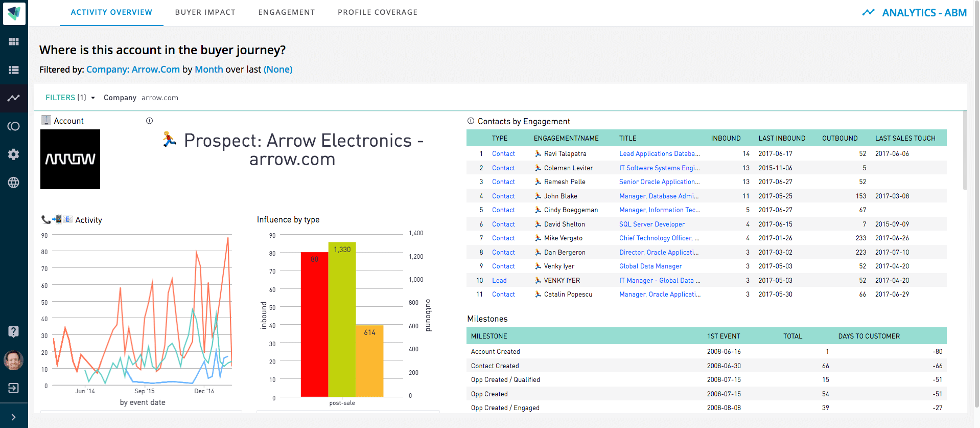Click the Analytics ABM trend icon
Image resolution: width=980 pixels, height=428 pixels.
[868, 12]
